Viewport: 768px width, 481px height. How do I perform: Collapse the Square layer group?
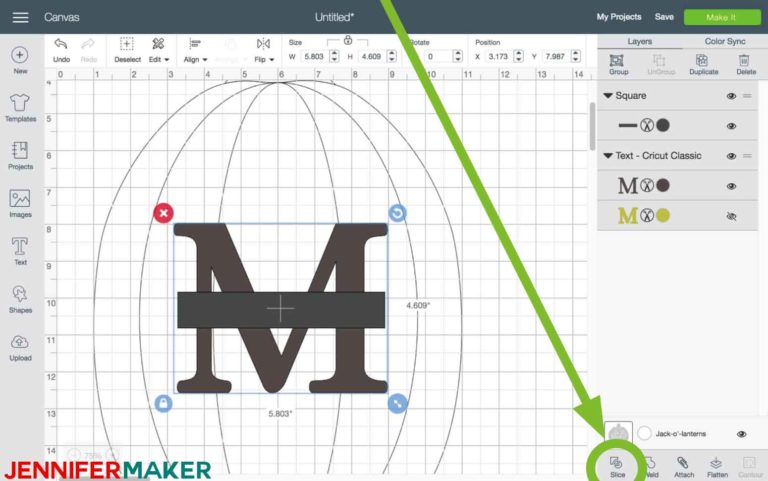tap(608, 96)
